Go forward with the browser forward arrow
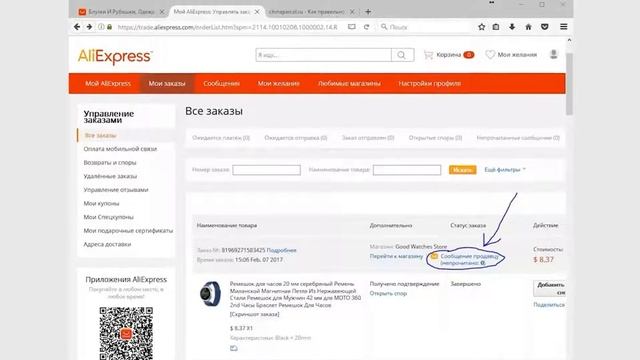The image size is (640, 360). [x=89, y=27]
